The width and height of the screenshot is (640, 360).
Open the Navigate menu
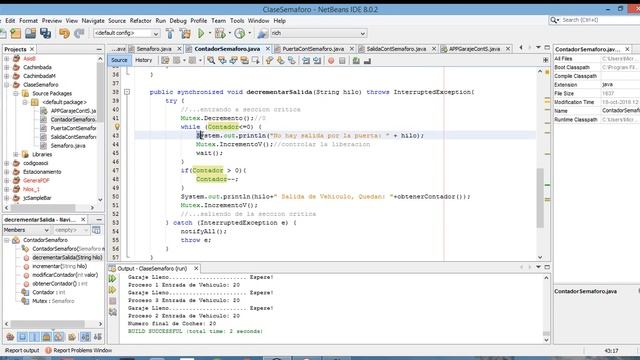click(93, 20)
